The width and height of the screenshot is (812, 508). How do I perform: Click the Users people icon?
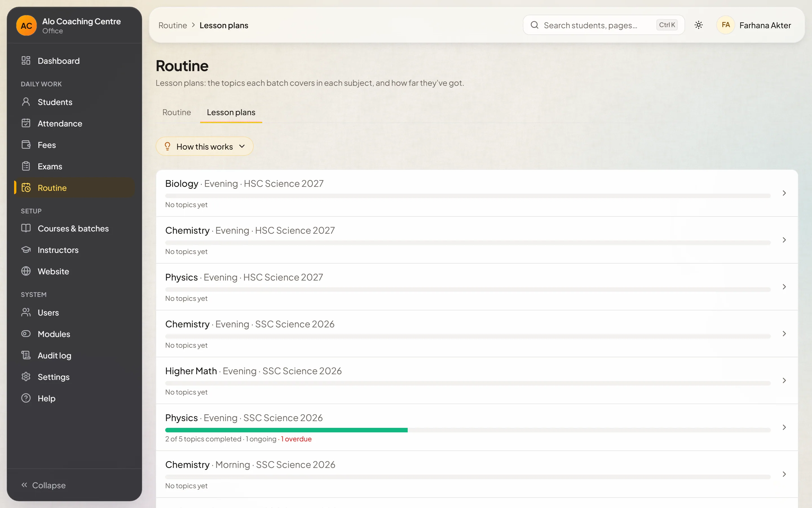click(x=26, y=312)
